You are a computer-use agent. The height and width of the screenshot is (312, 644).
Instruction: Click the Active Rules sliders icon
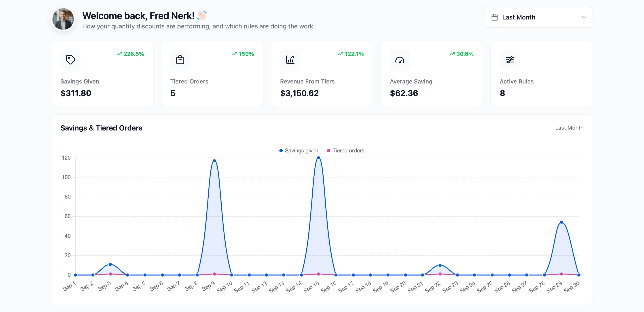click(510, 60)
